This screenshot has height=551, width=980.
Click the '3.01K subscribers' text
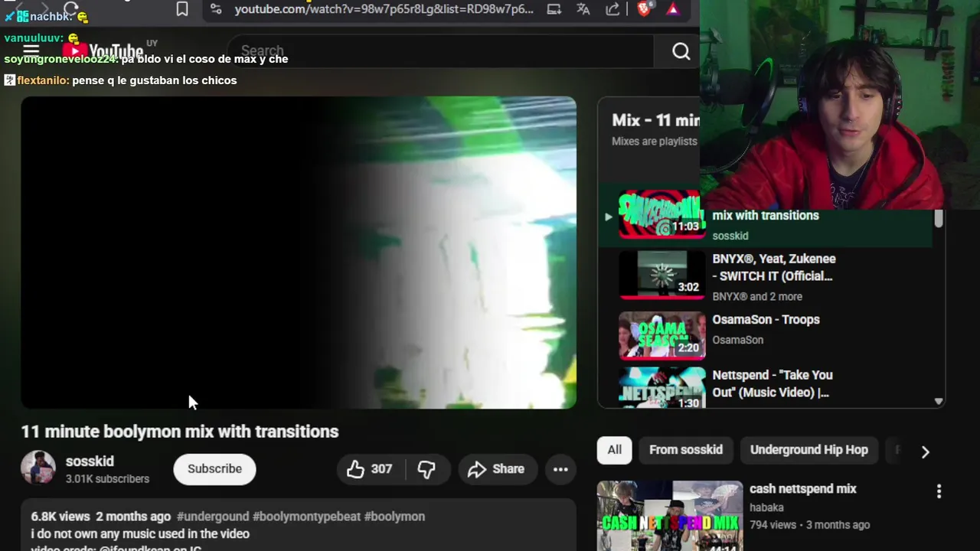(107, 479)
